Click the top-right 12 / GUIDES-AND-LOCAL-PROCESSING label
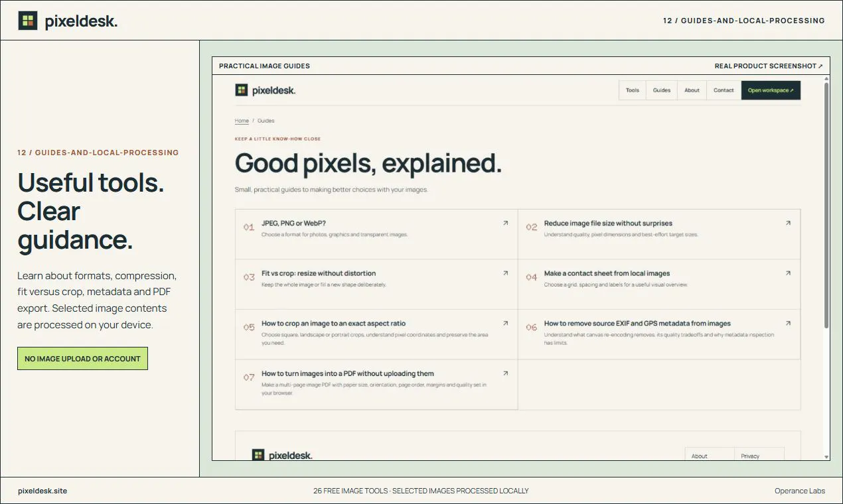 click(744, 21)
